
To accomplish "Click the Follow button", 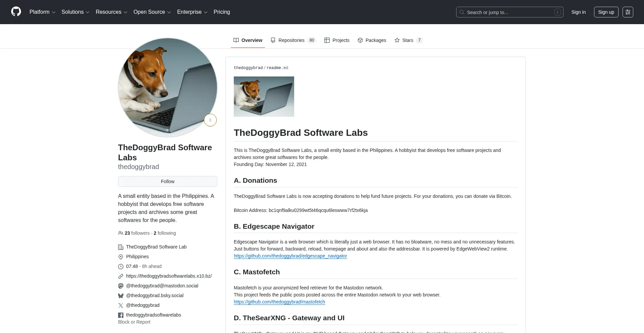I will point(167,181).
